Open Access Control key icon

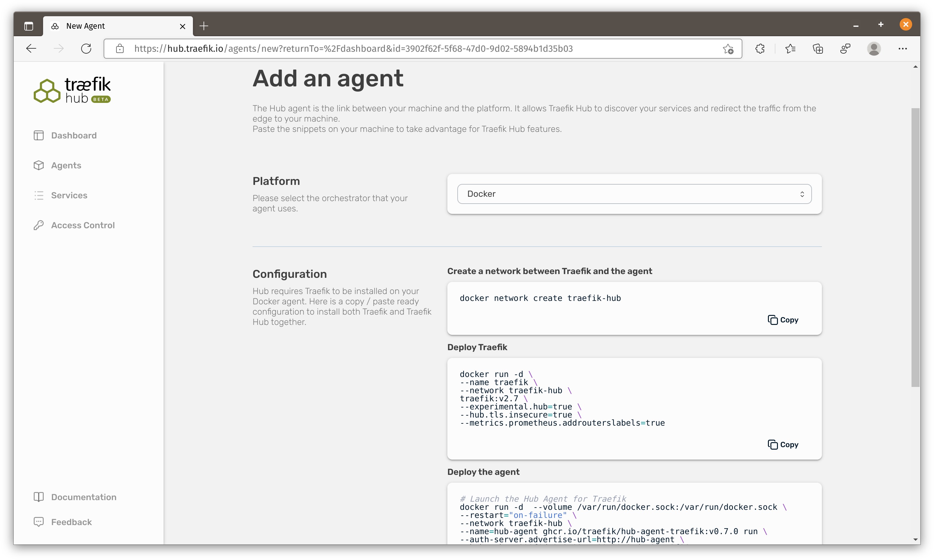click(x=39, y=225)
